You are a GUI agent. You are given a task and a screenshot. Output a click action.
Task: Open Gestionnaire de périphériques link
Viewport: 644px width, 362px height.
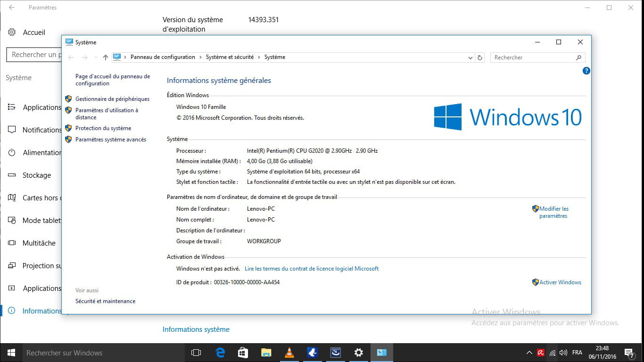coord(112,99)
